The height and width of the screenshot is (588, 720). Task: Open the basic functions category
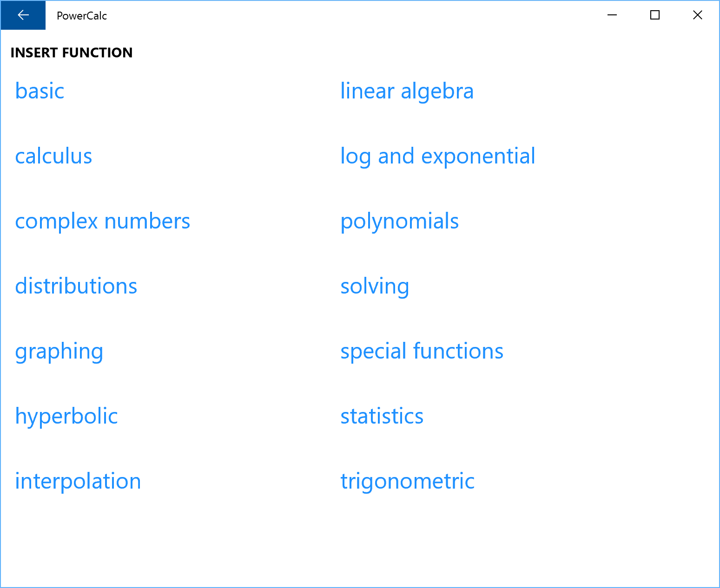40,91
